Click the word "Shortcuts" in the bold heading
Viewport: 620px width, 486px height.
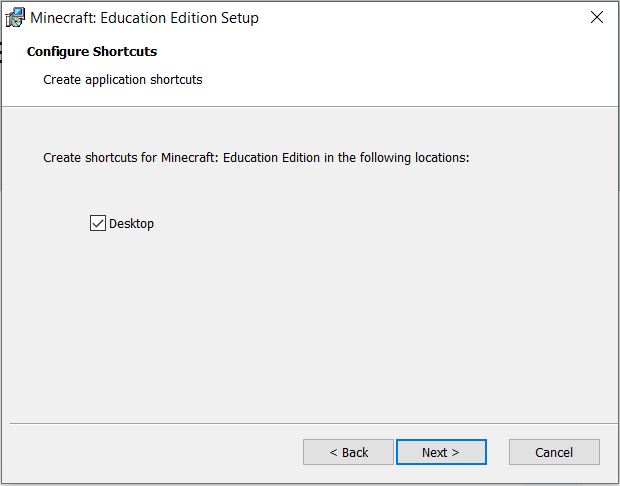point(125,51)
